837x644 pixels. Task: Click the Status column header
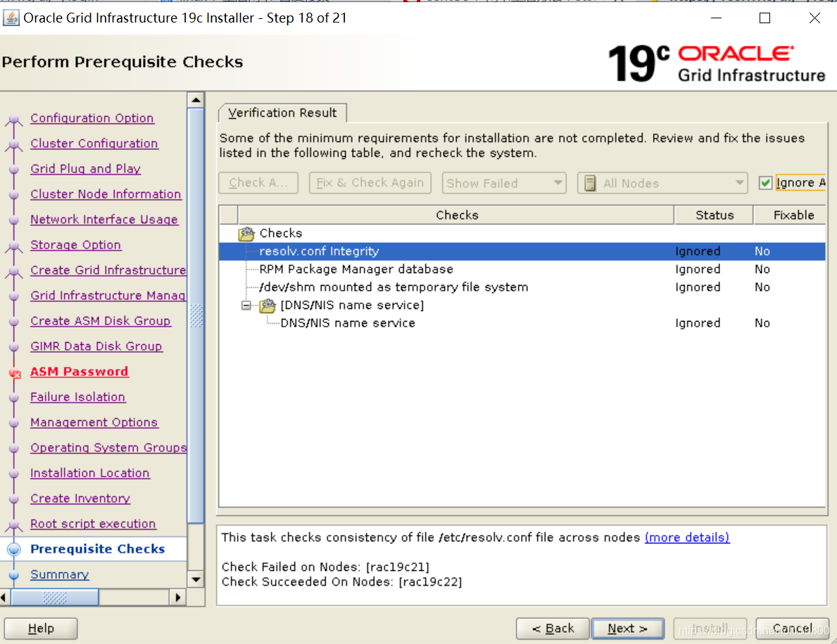pos(715,215)
